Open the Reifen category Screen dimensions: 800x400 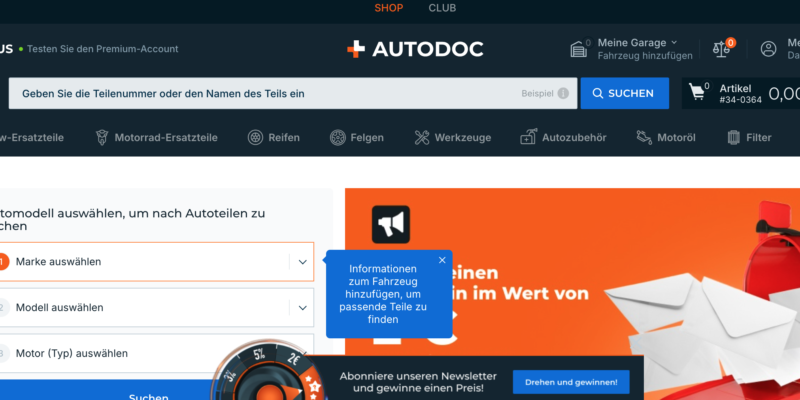(273, 138)
